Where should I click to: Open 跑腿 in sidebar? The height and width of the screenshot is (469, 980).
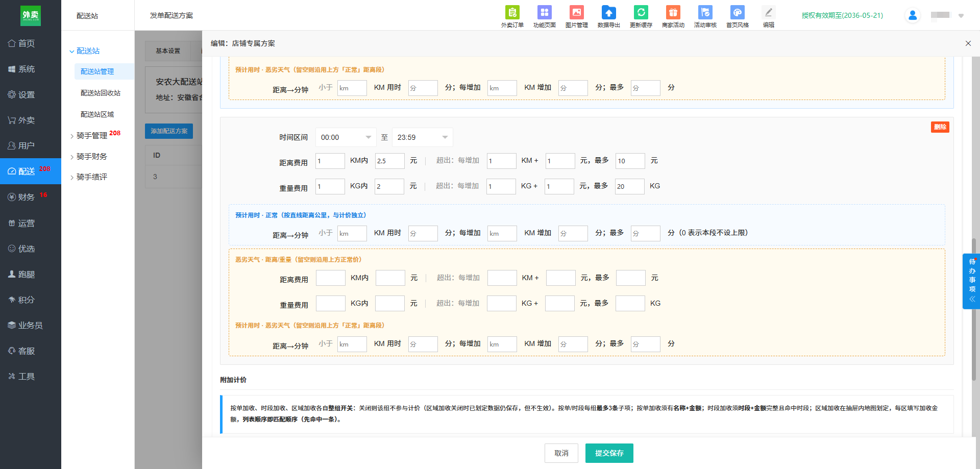(x=31, y=274)
